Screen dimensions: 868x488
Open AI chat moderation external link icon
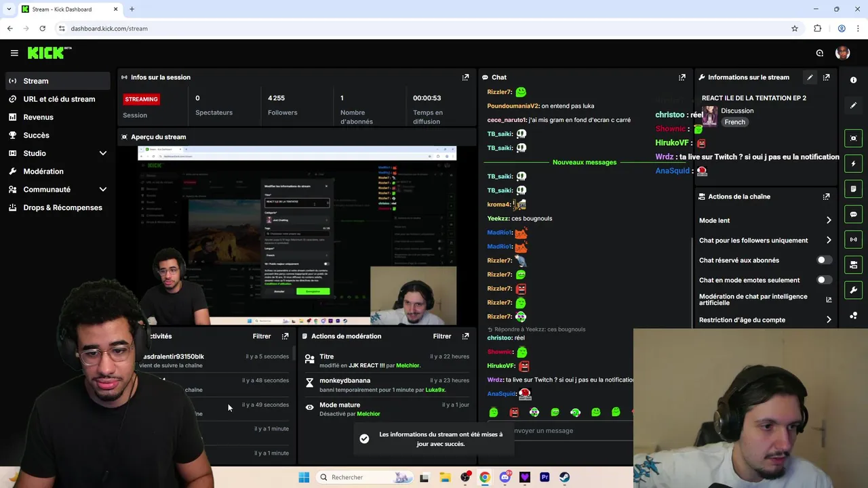(829, 300)
